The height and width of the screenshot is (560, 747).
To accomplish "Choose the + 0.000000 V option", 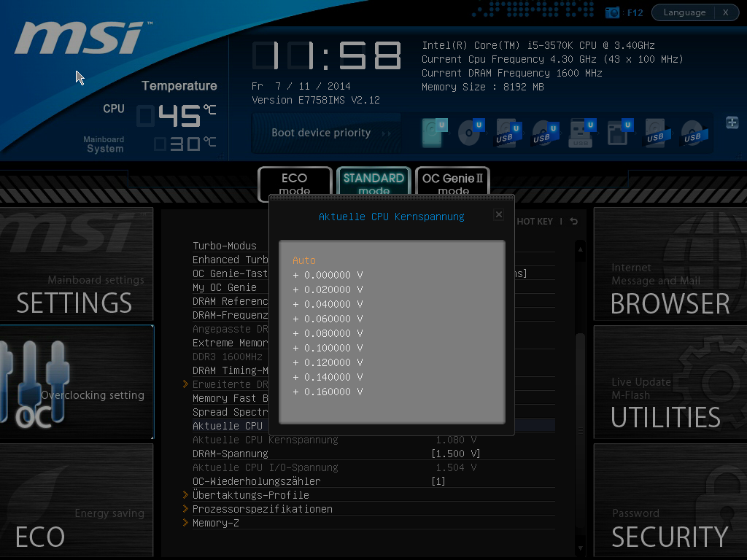I will 328,275.
